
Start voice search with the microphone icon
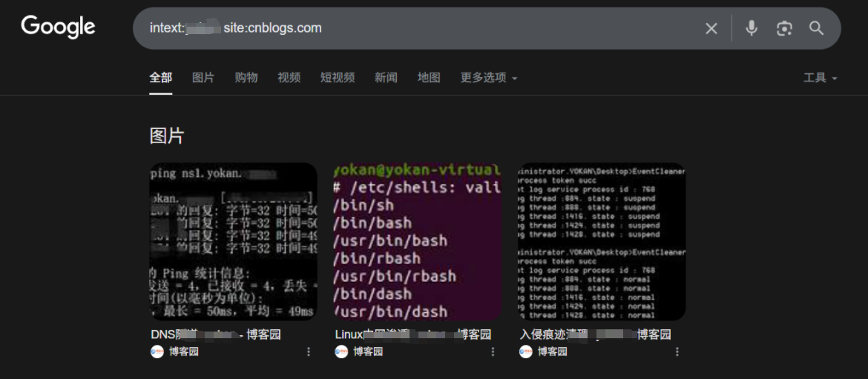(x=752, y=28)
